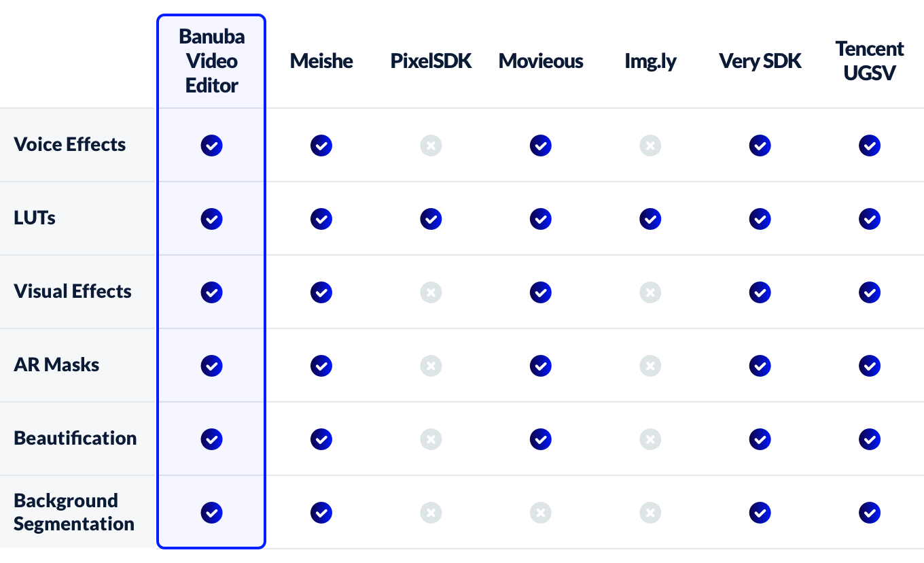Click the Background Segmentation row label
This screenshot has height=563, width=924.
click(73, 513)
